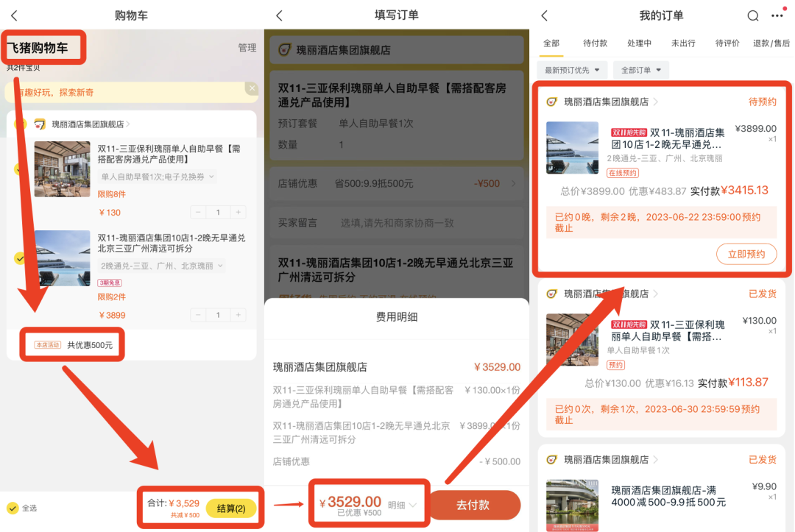Screen dimensions: 795x532
Task: Tap 双11-瑰丽酒店集团10店 cart item title
Action: [172, 244]
